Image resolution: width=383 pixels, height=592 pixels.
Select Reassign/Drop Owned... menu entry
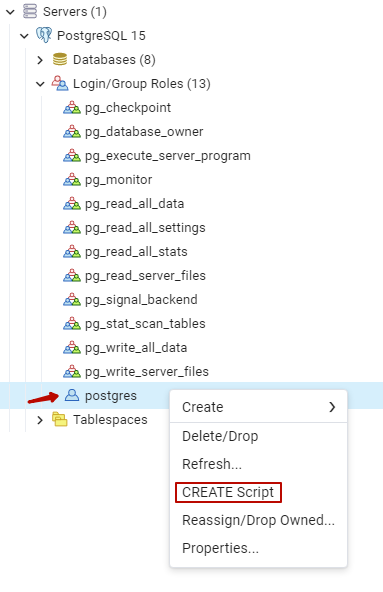pyautogui.click(x=258, y=520)
